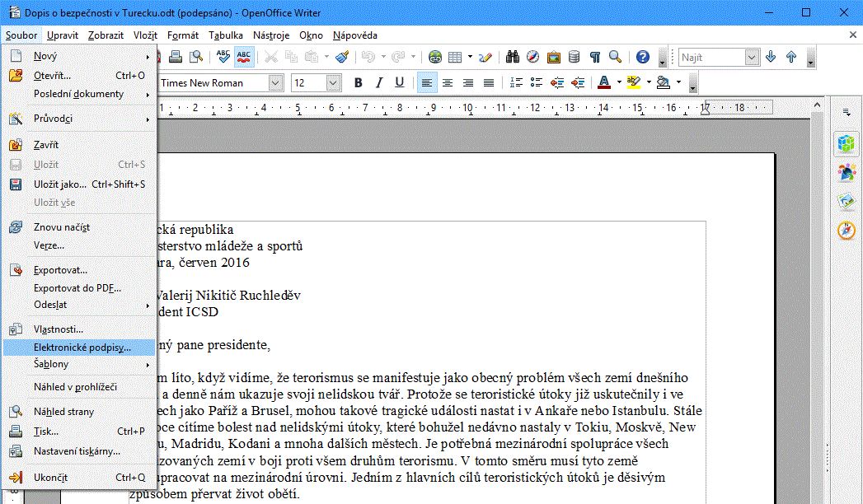Screen dimensions: 863x504
Task: Click the Zoom magnifier icon
Action: point(616,57)
